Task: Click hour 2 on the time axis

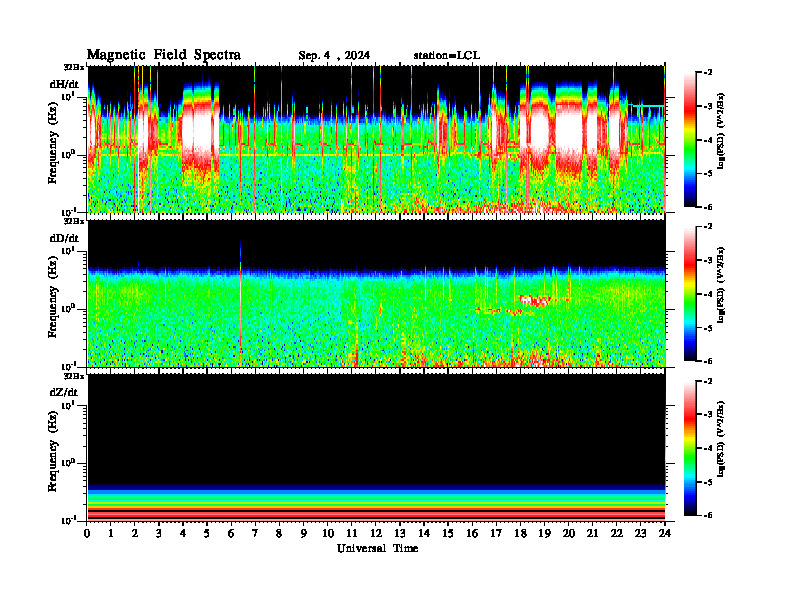Action: pos(134,533)
